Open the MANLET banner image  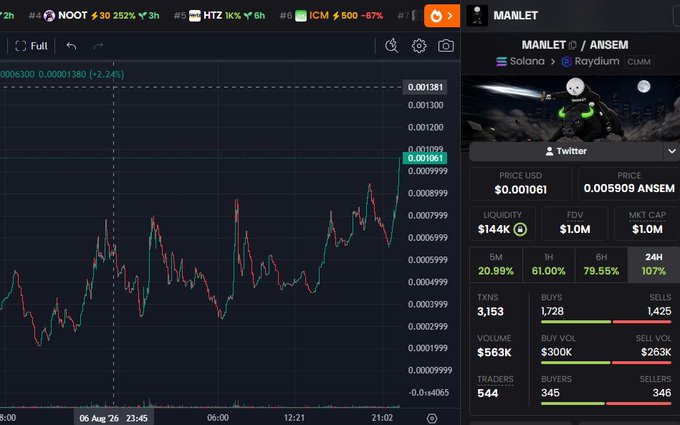click(x=570, y=108)
